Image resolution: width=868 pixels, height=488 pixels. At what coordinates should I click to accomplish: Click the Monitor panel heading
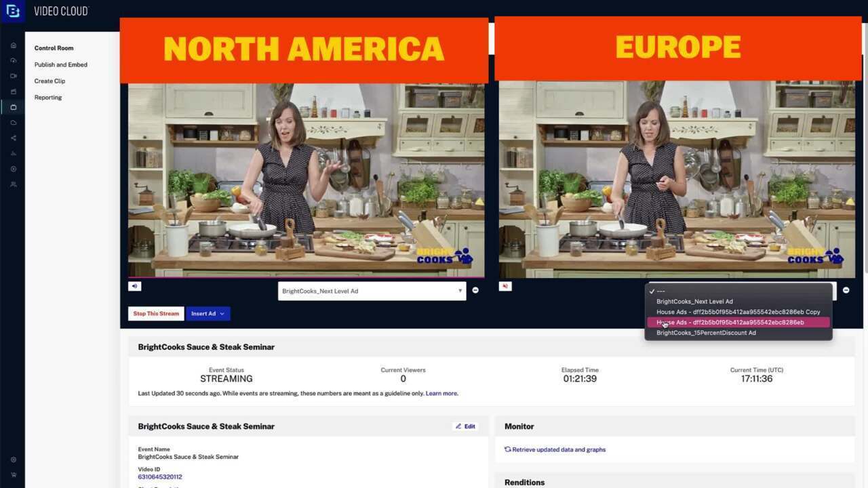519,426
